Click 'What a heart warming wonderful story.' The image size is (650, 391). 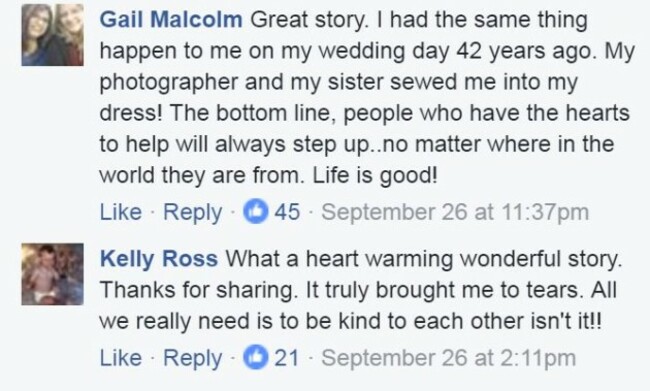424,260
